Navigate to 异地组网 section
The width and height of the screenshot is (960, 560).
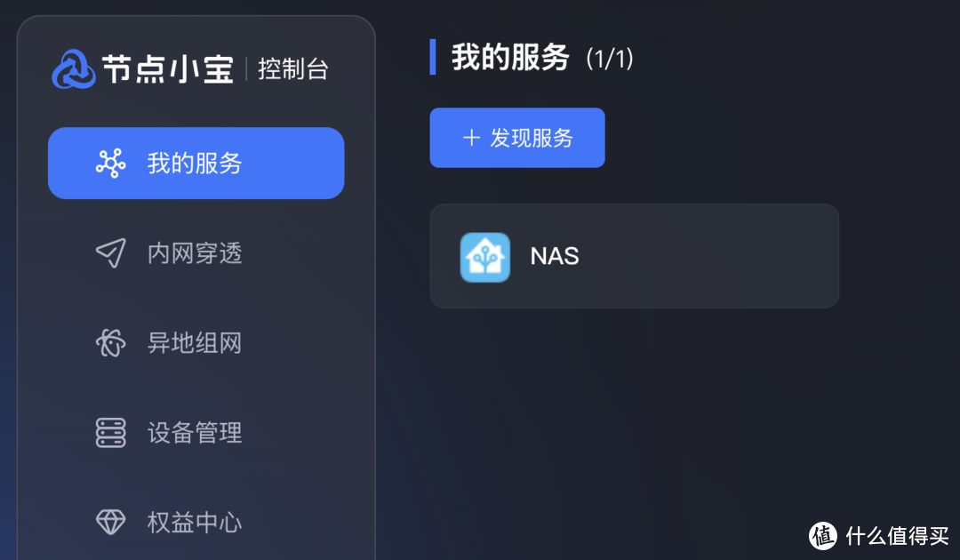pyautogui.click(x=195, y=343)
